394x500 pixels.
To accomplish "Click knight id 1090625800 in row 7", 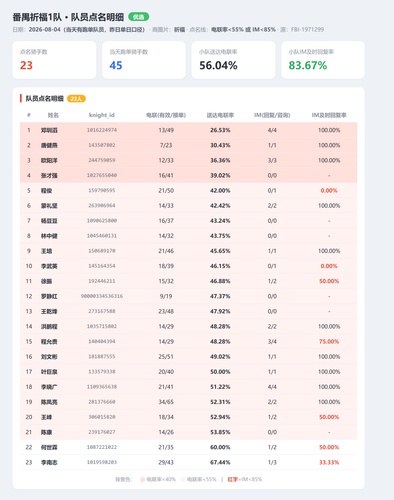I will point(102,221).
